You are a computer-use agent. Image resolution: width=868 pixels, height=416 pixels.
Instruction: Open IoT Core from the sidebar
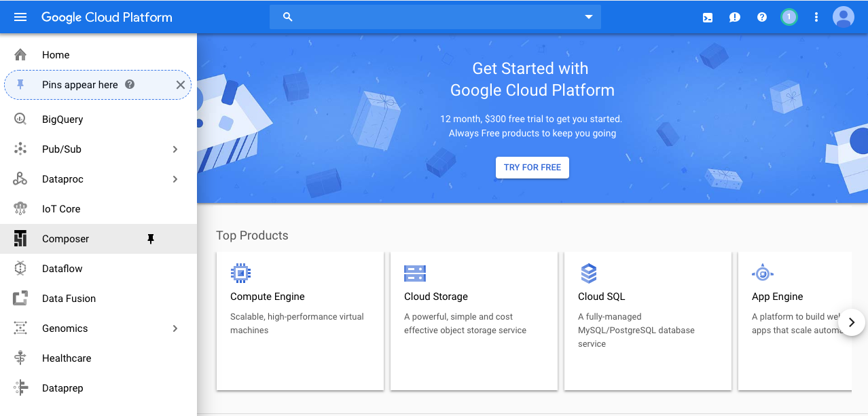(98, 209)
